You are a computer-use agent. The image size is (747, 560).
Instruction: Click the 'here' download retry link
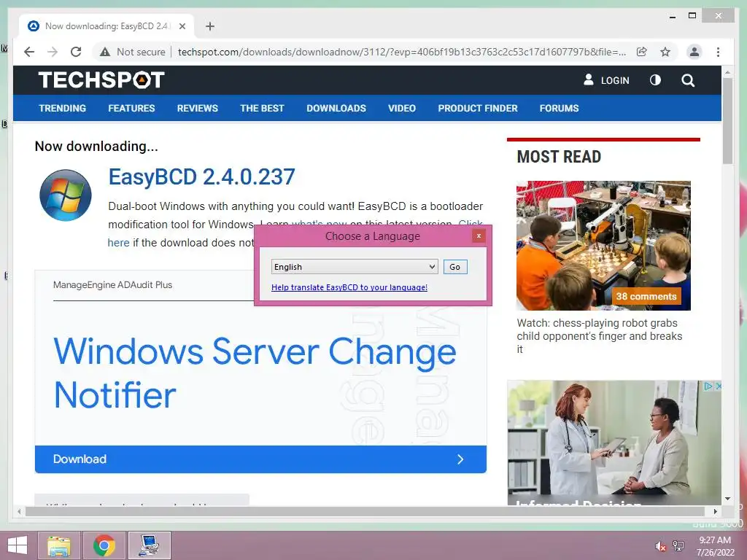point(119,243)
